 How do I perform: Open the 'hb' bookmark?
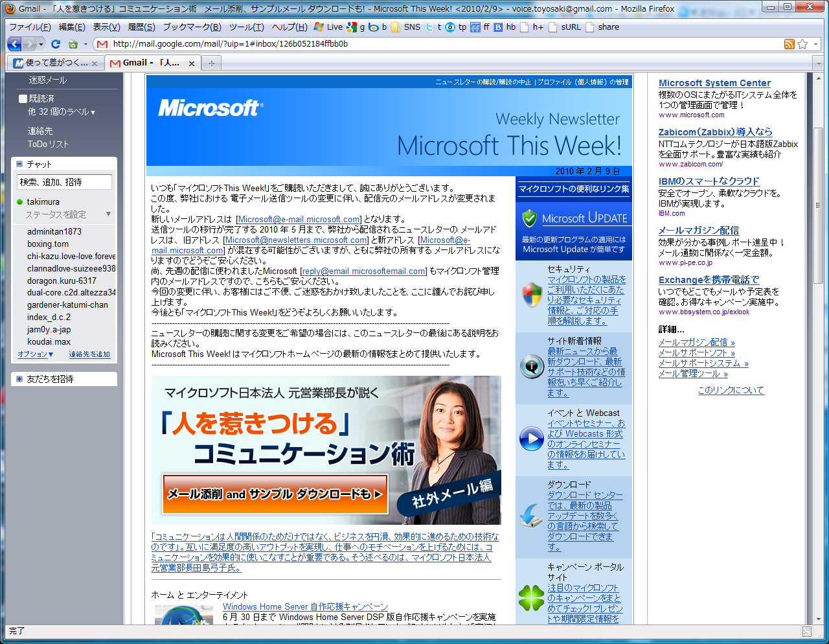tap(505, 27)
